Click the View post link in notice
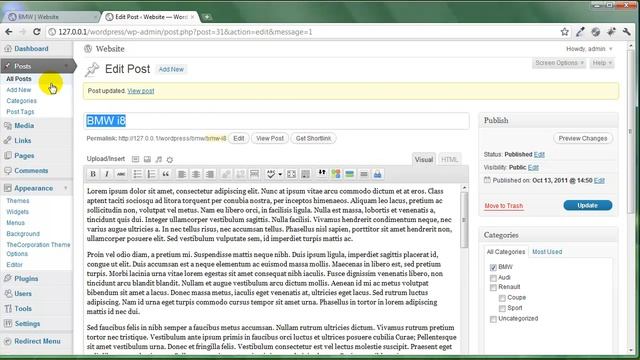Image resolution: width=640 pixels, height=360 pixels. pyautogui.click(x=141, y=91)
